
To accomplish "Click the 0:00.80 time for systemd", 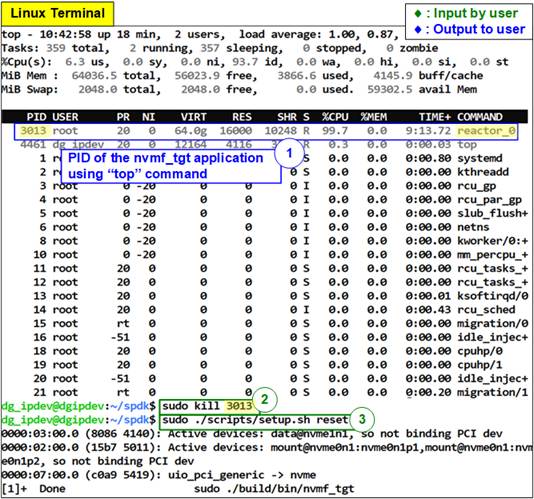I will [428, 158].
